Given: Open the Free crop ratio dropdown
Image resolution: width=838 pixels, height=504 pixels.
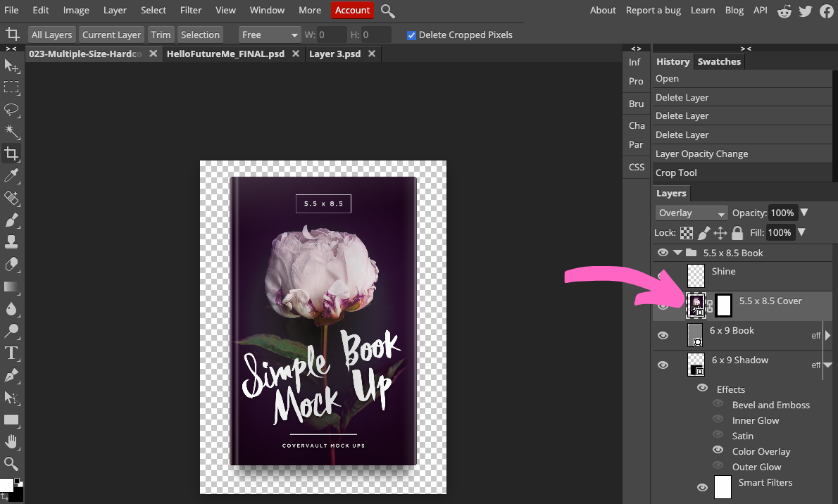Looking at the screenshot, I should [270, 35].
